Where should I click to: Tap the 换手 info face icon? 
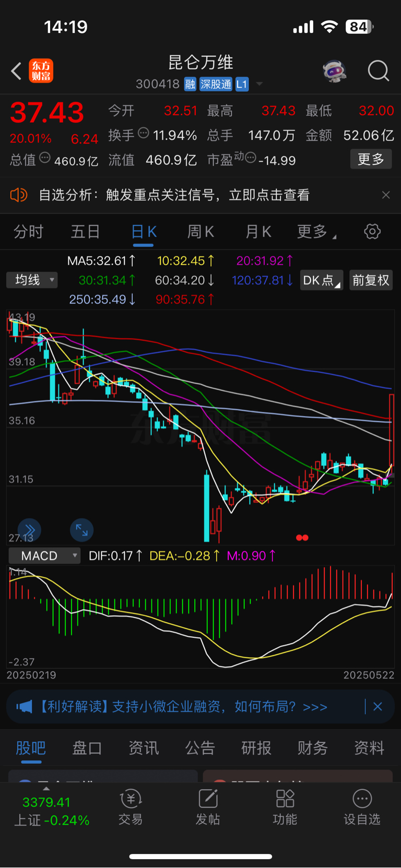point(144,134)
